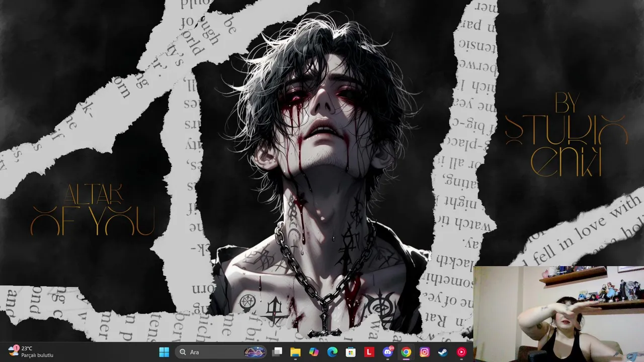The height and width of the screenshot is (362, 644).
Task: Click the bridge search highlight image
Action: [255, 352]
